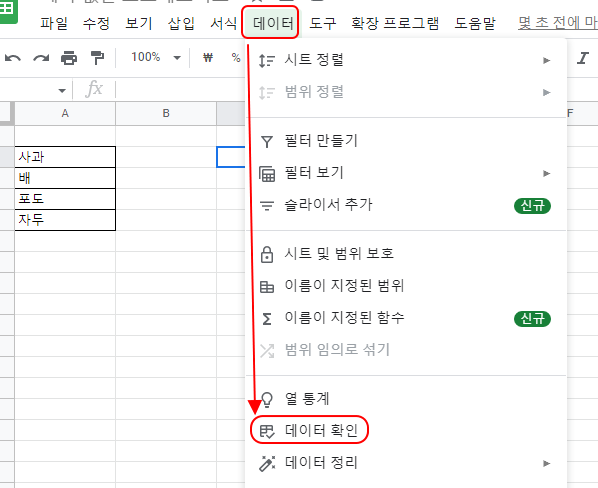Open Google Sheets home icon
Viewport: 598px width, 488px height.
pos(8,10)
